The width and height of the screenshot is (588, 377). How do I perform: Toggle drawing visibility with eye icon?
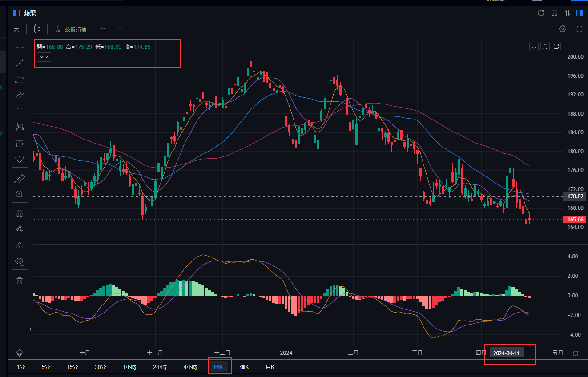coord(20,261)
